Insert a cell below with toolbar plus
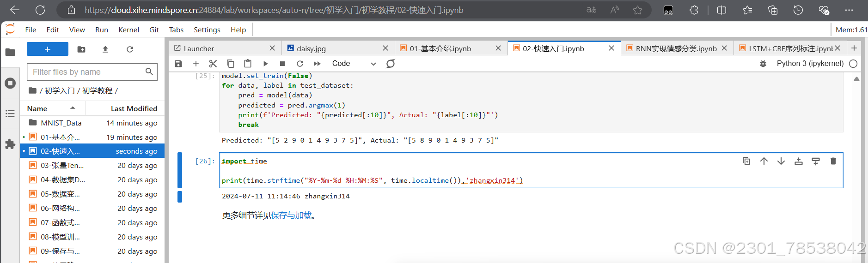The image size is (868, 263). [x=196, y=64]
